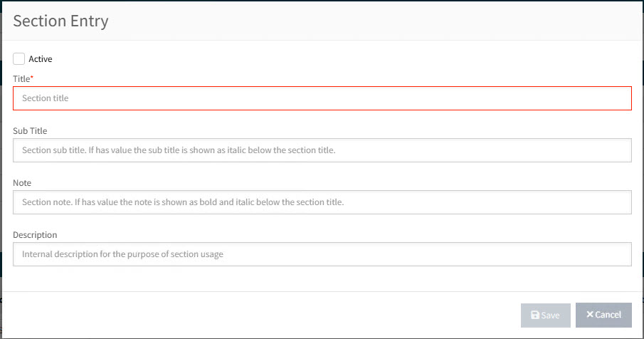The width and height of the screenshot is (644, 339).
Task: Click the word Save in the footer
Action: pos(551,315)
